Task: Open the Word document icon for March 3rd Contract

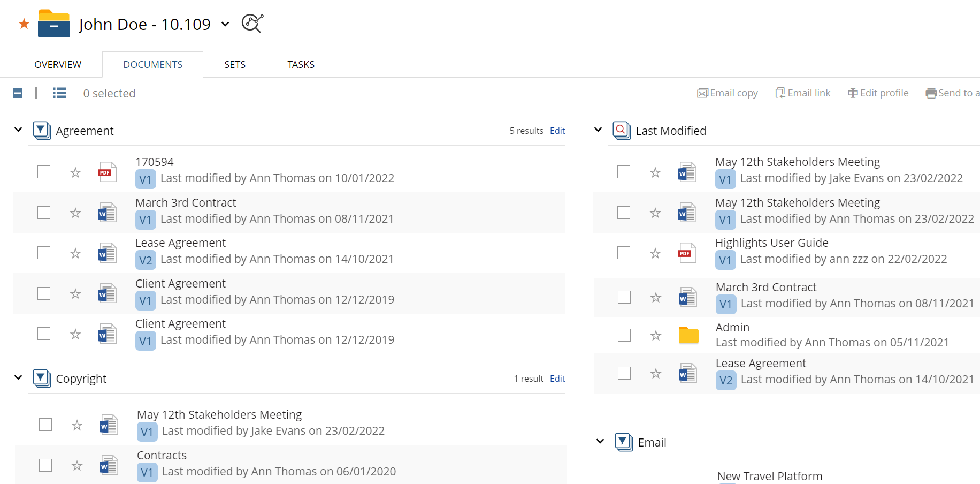Action: (108, 213)
